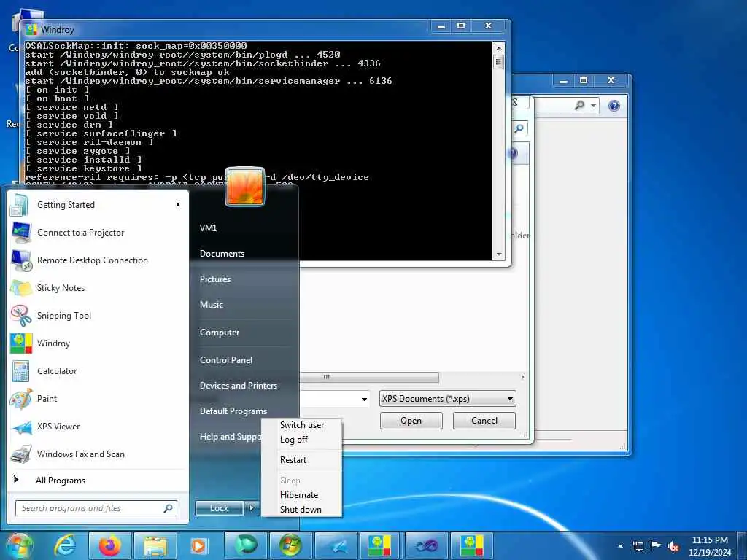Click the blue help icon in XPS Viewer window
Image resolution: width=747 pixels, height=560 pixels.
coord(614,106)
